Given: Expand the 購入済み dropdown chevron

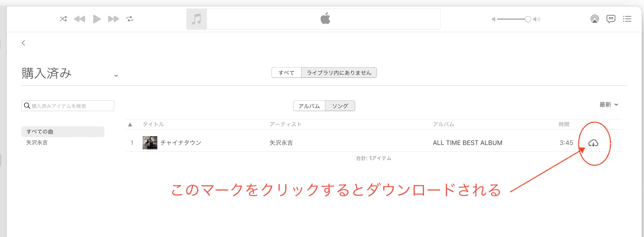Looking at the screenshot, I should coord(116,75).
